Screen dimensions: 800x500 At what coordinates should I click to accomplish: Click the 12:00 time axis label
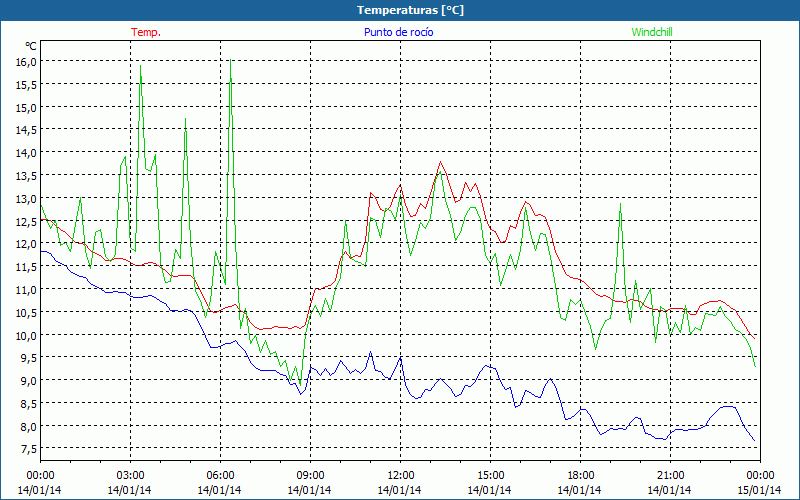coord(401,476)
